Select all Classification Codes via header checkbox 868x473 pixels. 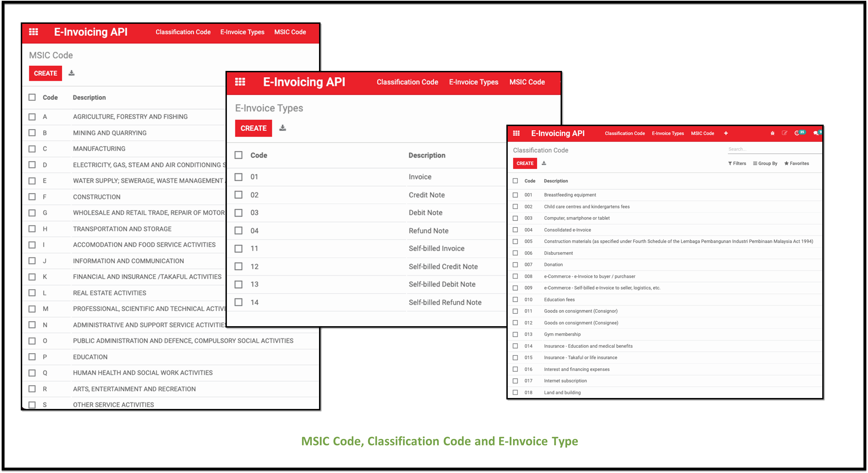(x=515, y=181)
